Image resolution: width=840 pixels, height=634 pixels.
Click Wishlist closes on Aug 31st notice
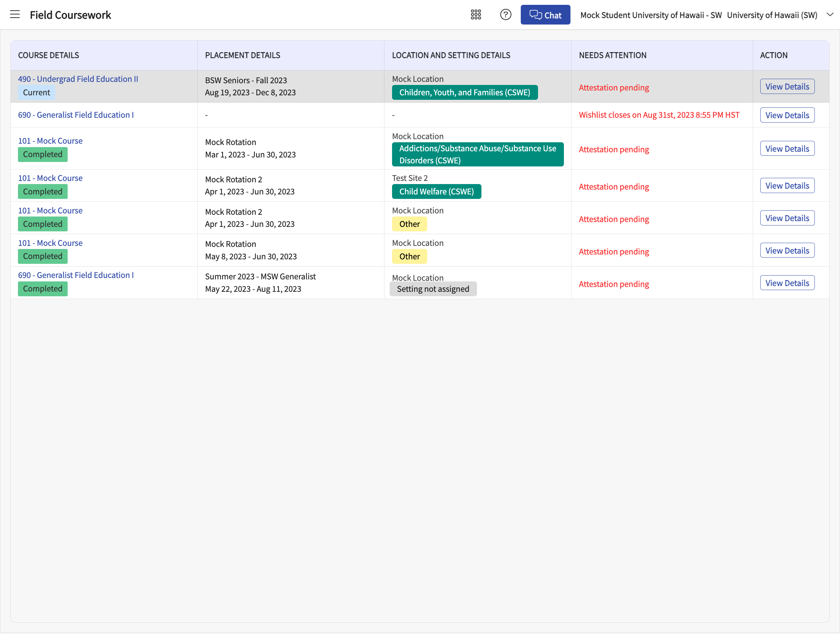point(659,115)
